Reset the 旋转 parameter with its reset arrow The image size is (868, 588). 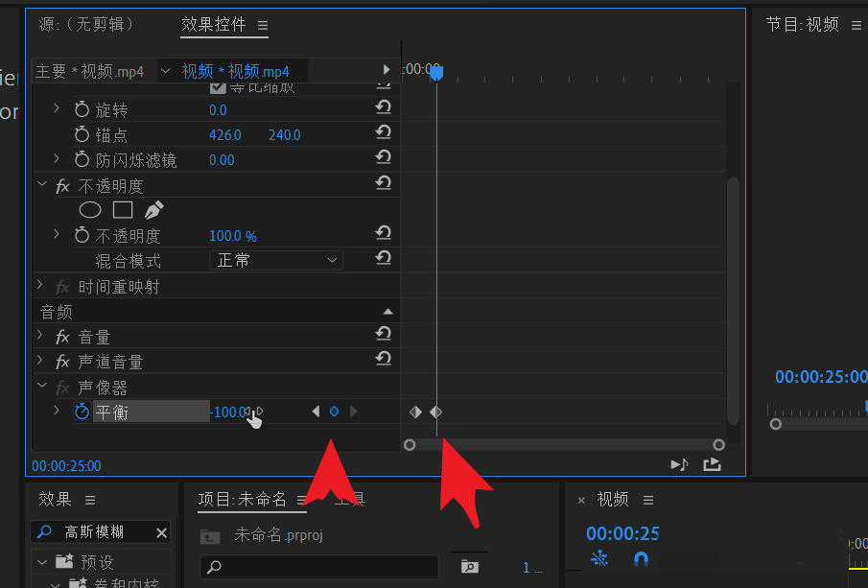(x=384, y=109)
